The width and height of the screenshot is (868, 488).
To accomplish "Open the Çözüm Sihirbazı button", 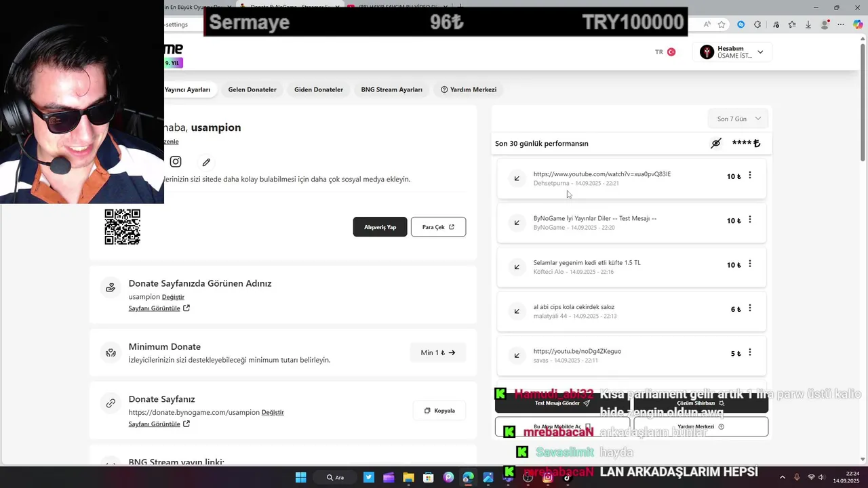I will pyautogui.click(x=701, y=403).
